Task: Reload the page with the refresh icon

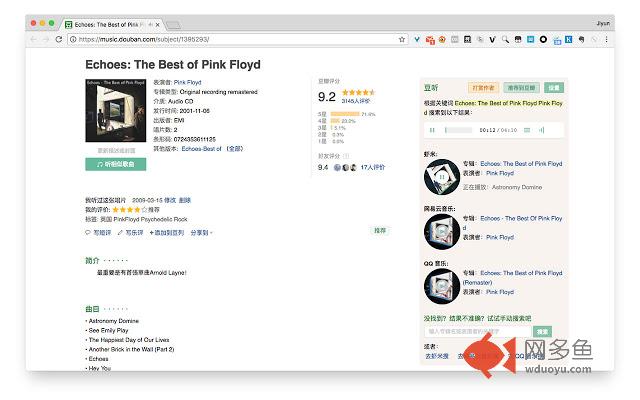Action: (59, 39)
